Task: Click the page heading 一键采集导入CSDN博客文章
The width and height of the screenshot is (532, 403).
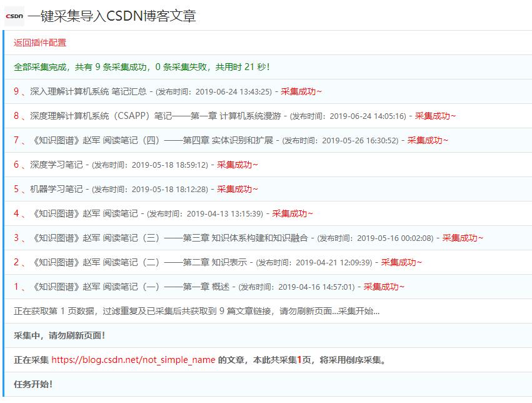Action: 112,16
